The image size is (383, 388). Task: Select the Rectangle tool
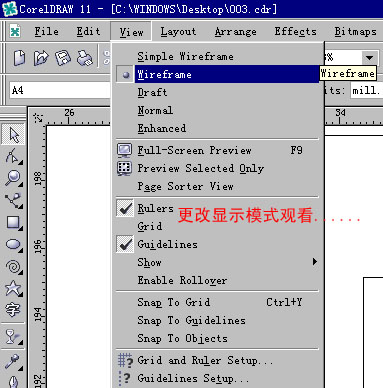(x=13, y=222)
